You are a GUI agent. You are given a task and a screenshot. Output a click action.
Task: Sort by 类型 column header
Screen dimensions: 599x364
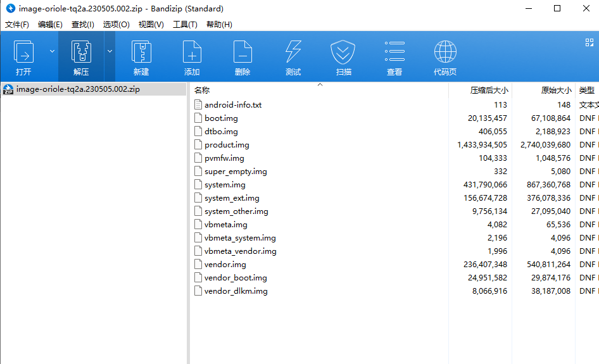point(586,91)
